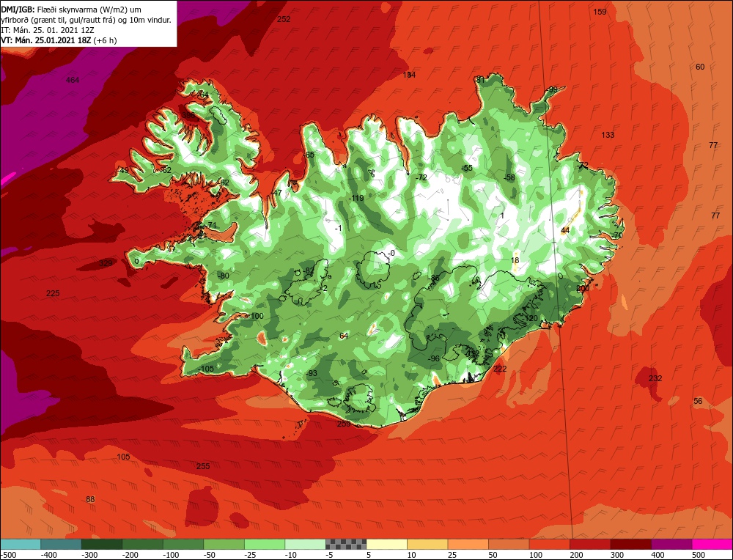Click the flux value -58 on land
Viewport: 733px width, 560px height.
(x=509, y=177)
